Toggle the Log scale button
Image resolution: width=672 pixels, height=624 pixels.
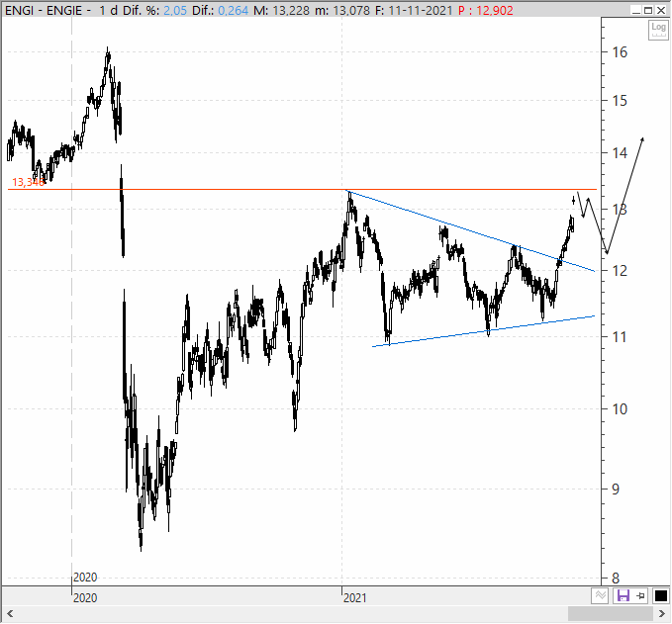point(658,30)
